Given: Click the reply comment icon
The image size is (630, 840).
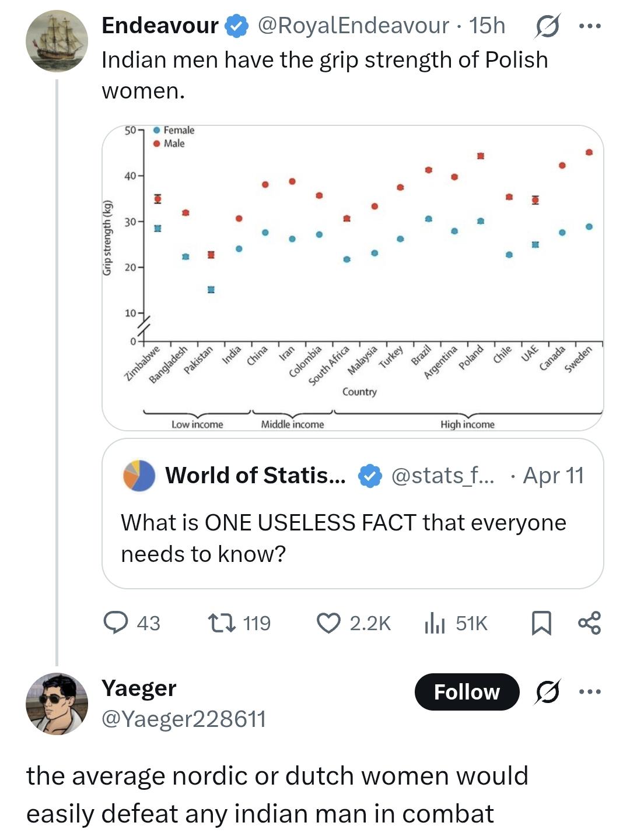Looking at the screenshot, I should 116,623.
